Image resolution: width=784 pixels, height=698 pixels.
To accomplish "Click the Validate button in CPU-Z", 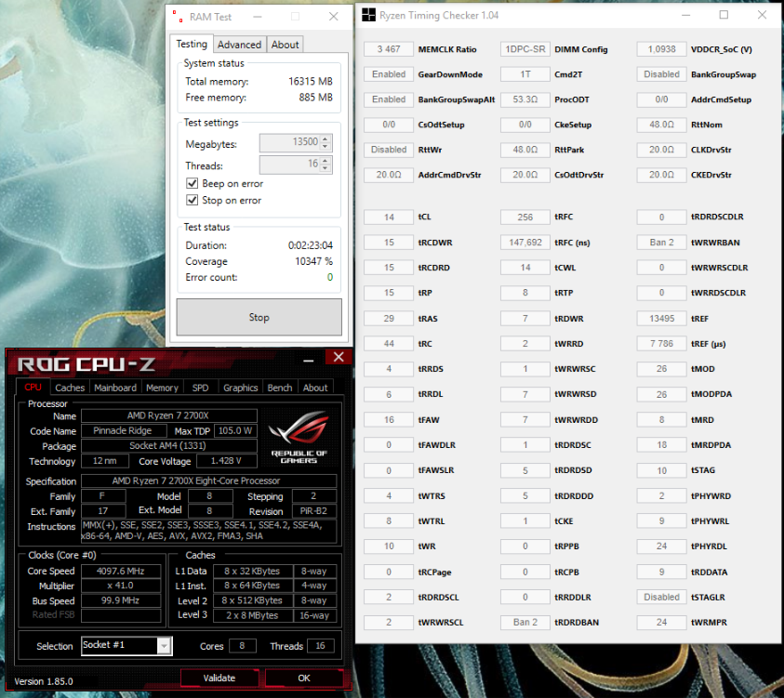I will pyautogui.click(x=219, y=678).
